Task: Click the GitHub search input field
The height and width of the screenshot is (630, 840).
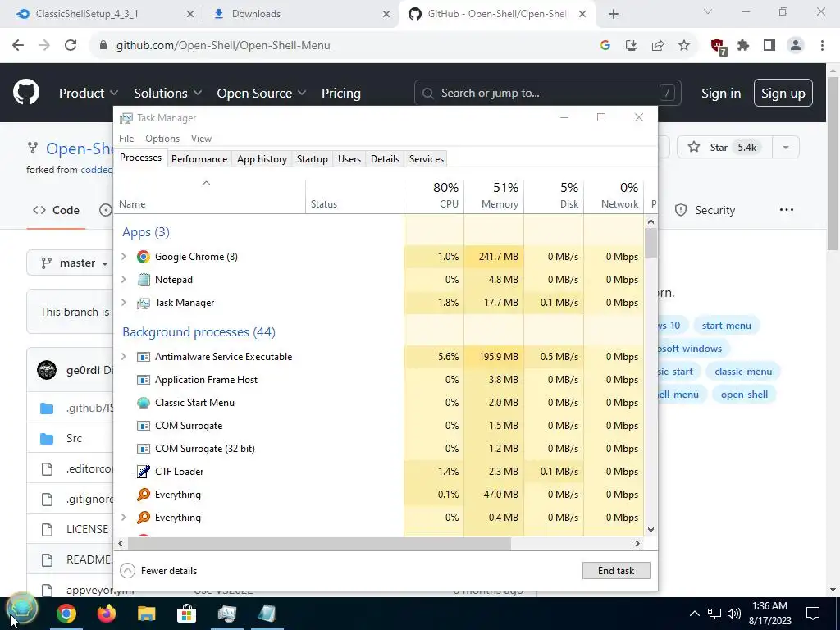Action: pyautogui.click(x=547, y=94)
